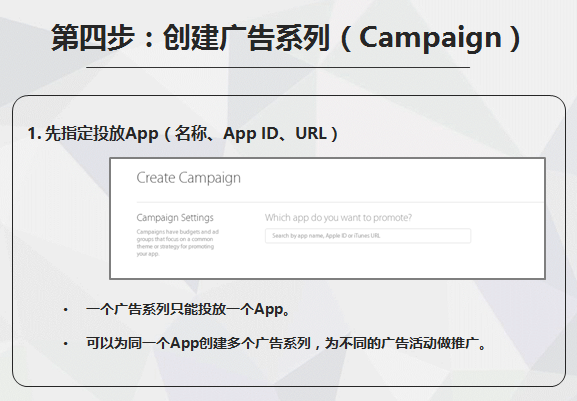This screenshot has height=401, width=577.
Task: Click the campaign budgets description paragraph
Action: pos(177,243)
